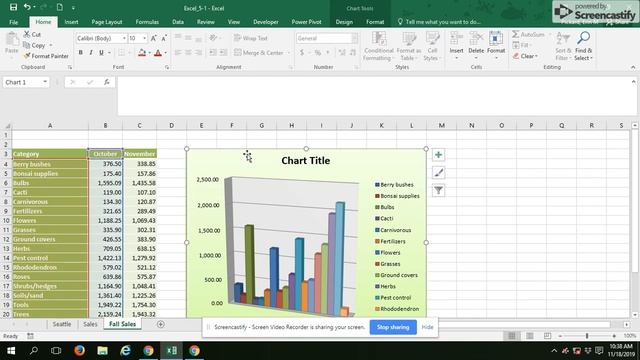This screenshot has width=640, height=360.
Task: Open Cell Styles gallery
Action: pos(432,46)
